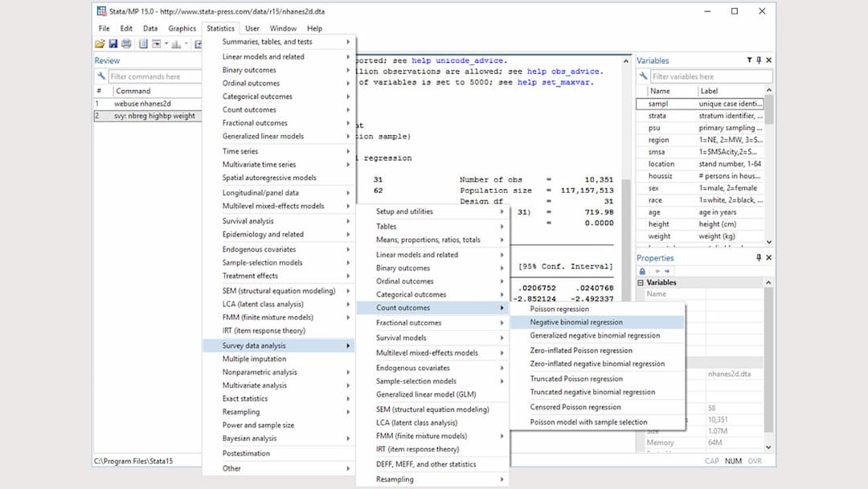Click the NUM status indicator
Screen dimensions: 868x489
(x=733, y=460)
